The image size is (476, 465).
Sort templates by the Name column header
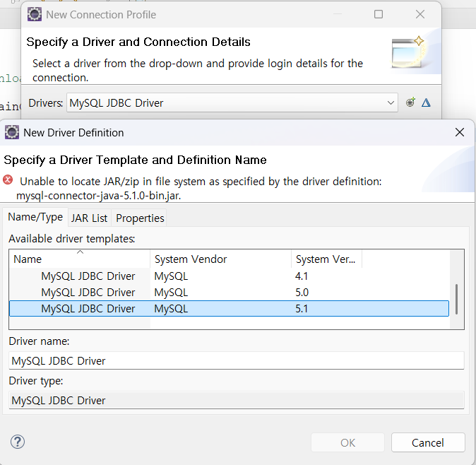click(x=80, y=259)
